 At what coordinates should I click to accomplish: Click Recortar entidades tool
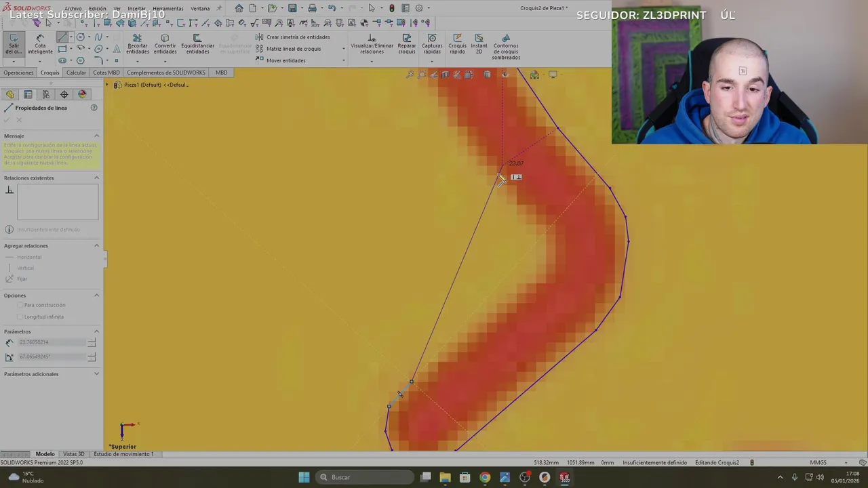[138, 45]
